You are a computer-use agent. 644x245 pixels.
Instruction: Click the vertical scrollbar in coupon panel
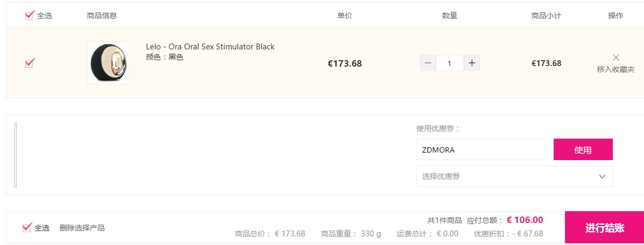[16, 155]
